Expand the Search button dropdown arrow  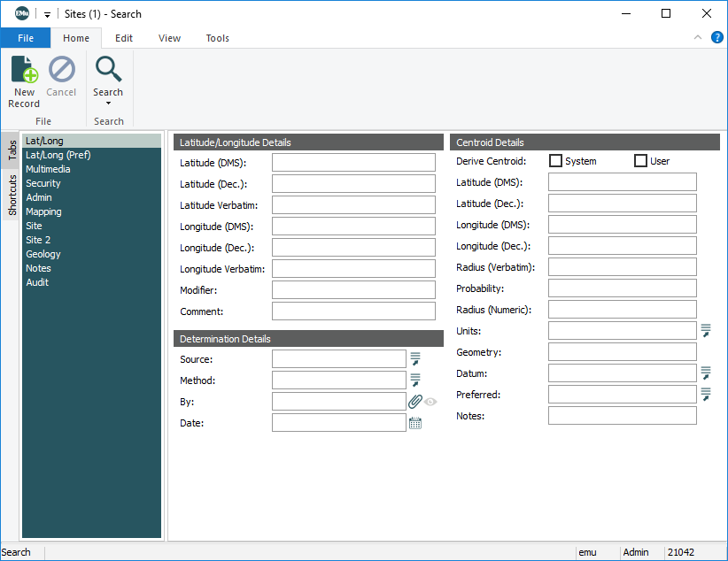pyautogui.click(x=108, y=104)
